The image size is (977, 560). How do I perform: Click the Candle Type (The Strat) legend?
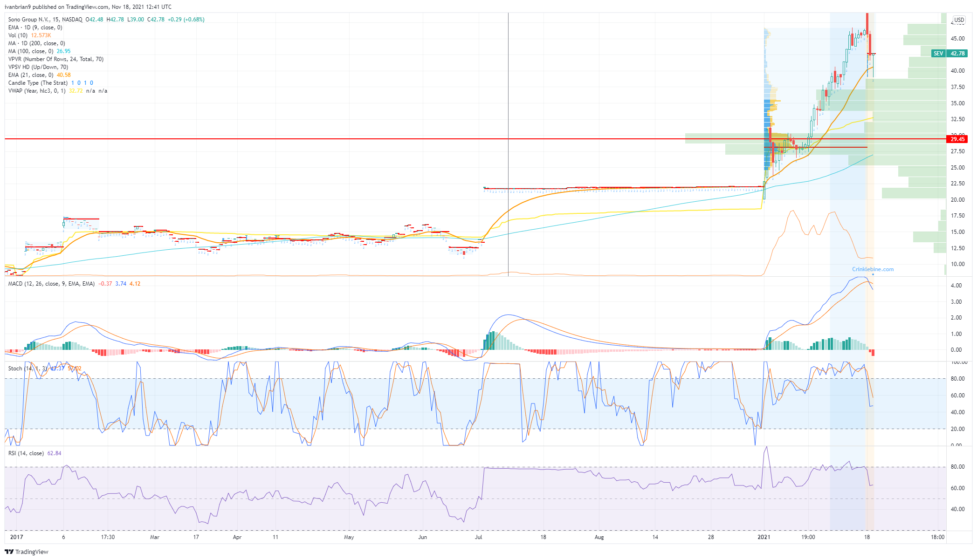(x=38, y=83)
